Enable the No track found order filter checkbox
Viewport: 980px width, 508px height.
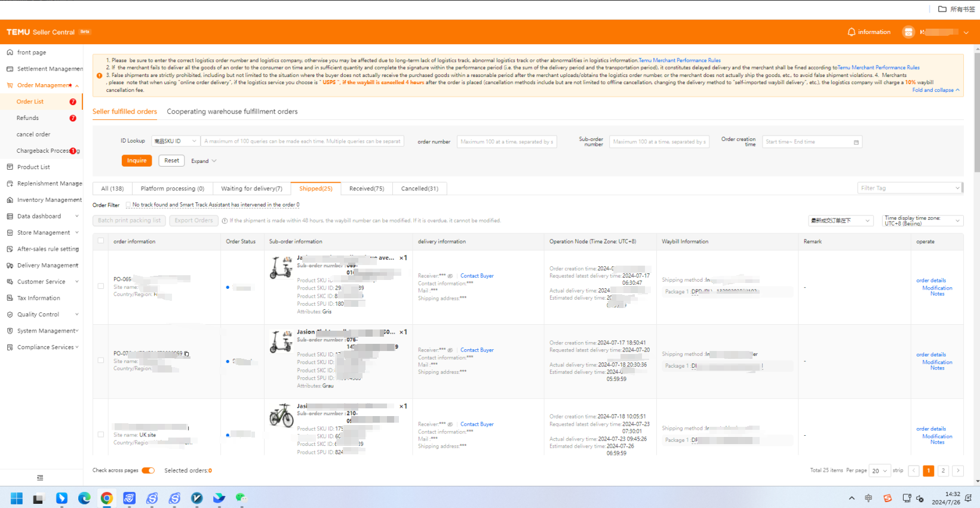tap(128, 205)
